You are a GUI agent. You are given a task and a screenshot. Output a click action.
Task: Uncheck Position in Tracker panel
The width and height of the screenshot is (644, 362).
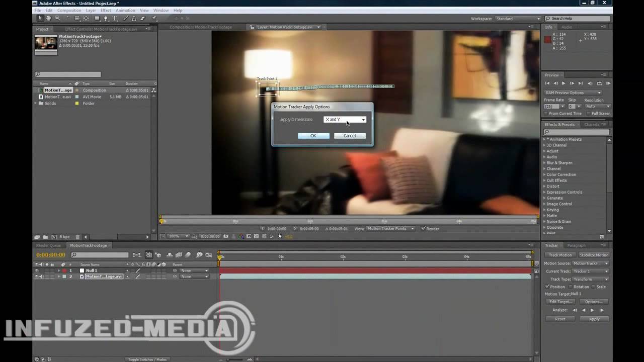[547, 287]
